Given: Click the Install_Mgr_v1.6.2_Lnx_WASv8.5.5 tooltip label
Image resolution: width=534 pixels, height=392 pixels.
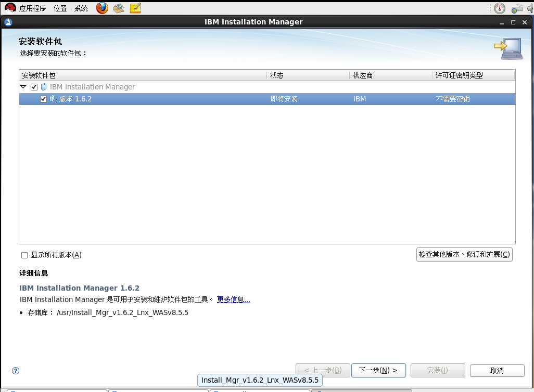Looking at the screenshot, I should (x=260, y=380).
